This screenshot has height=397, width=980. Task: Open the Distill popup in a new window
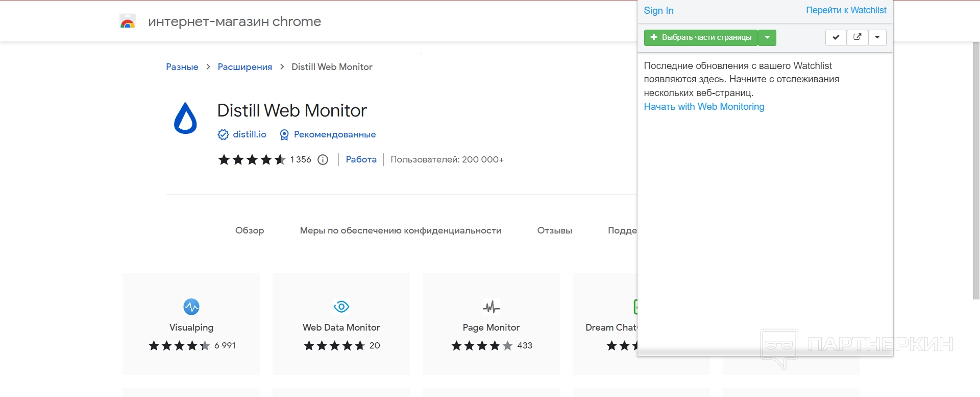point(857,37)
